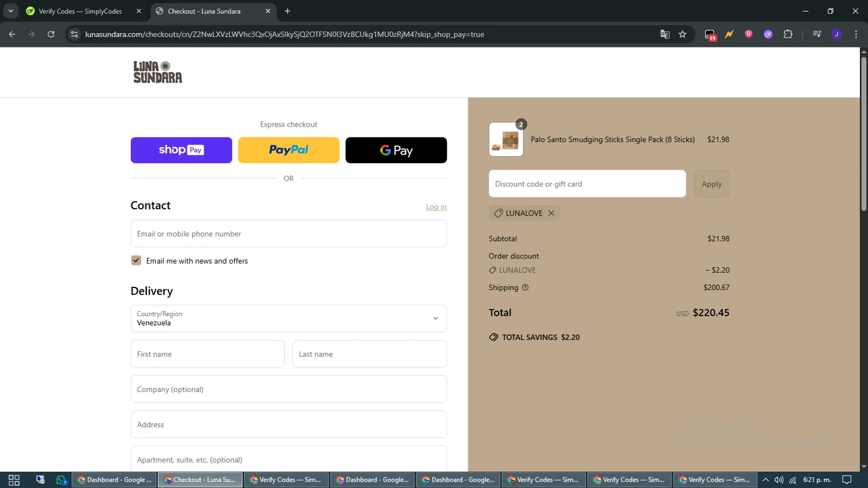Screen dimensions: 868x488
Task: Click the browser back arrow
Action: point(12,34)
